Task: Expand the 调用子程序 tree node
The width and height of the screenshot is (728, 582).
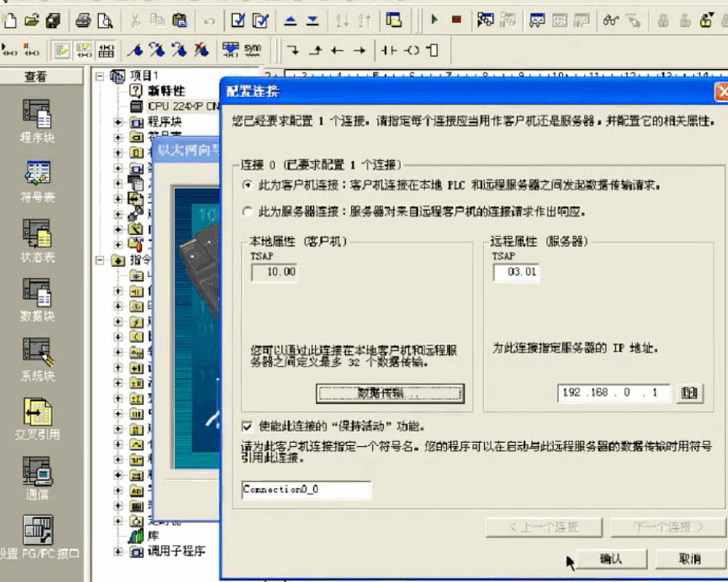Action: (118, 551)
